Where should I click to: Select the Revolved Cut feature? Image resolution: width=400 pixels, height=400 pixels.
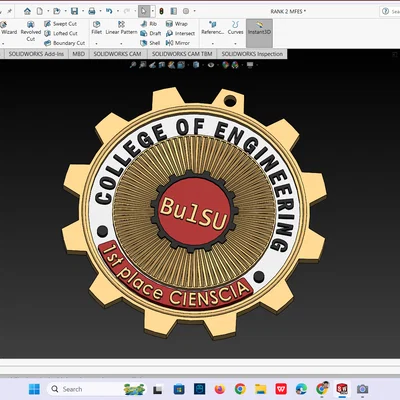point(31,31)
